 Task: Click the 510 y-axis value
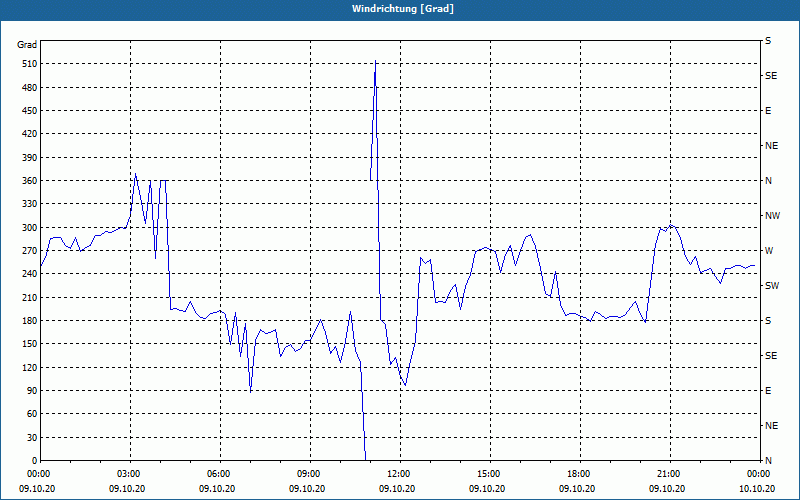(x=30, y=64)
